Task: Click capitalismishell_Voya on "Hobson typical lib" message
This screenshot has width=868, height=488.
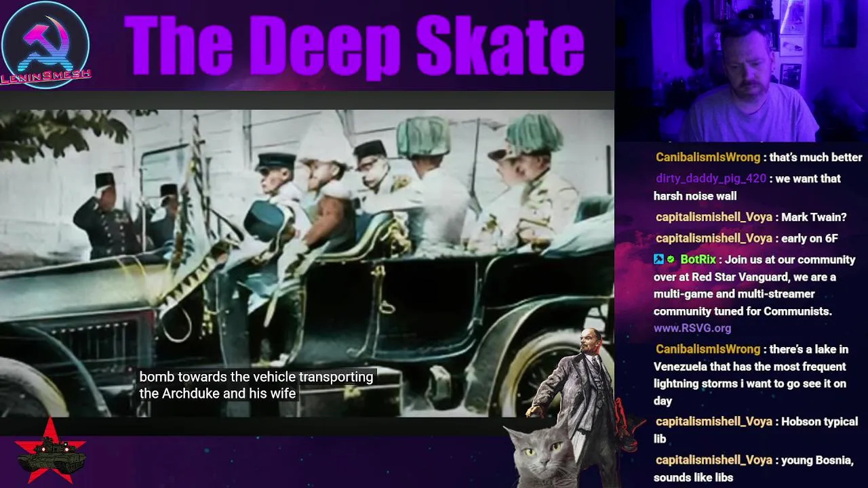Action: [x=714, y=422]
